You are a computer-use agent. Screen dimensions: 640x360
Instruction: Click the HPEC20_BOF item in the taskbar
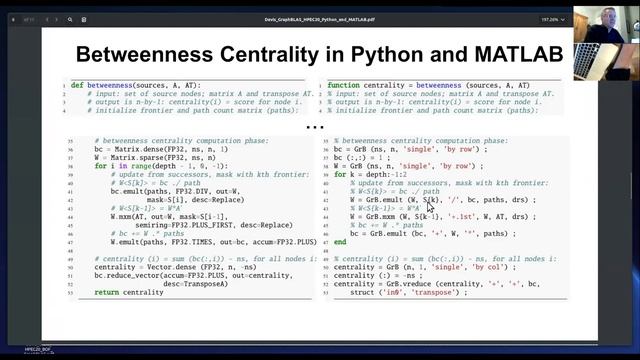point(38,350)
